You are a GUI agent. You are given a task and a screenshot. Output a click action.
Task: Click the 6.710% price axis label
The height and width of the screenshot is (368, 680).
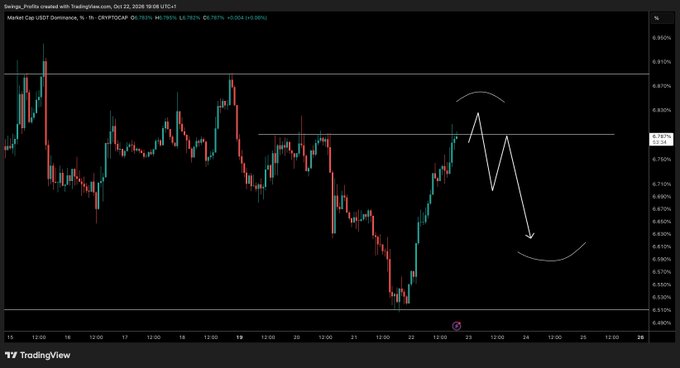pyautogui.click(x=661, y=184)
